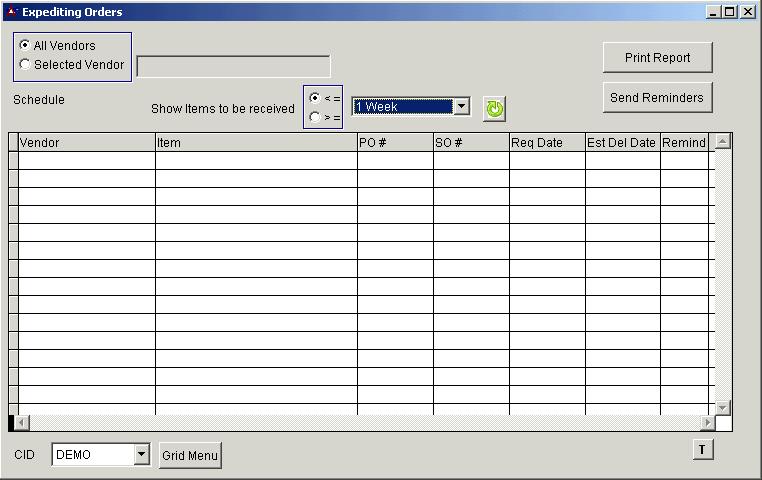Image resolution: width=762 pixels, height=480 pixels.
Task: Open the 1 Week period dropdown
Action: tap(461, 107)
